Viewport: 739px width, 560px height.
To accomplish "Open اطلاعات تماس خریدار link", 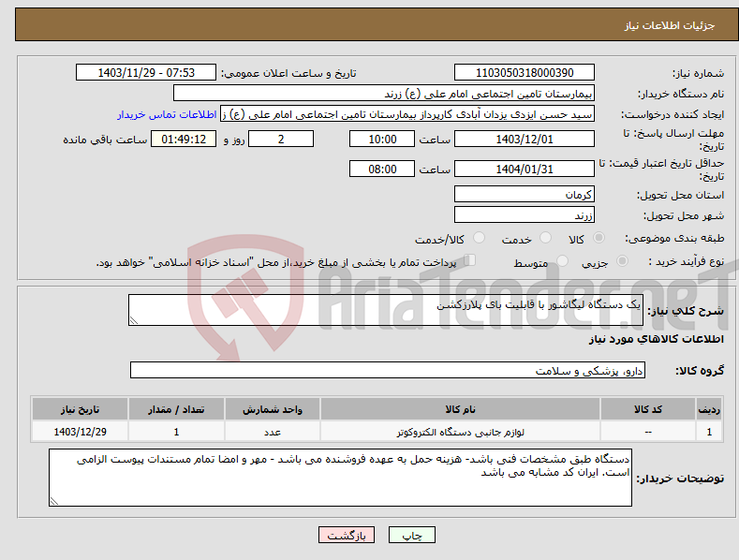I will 167,114.
